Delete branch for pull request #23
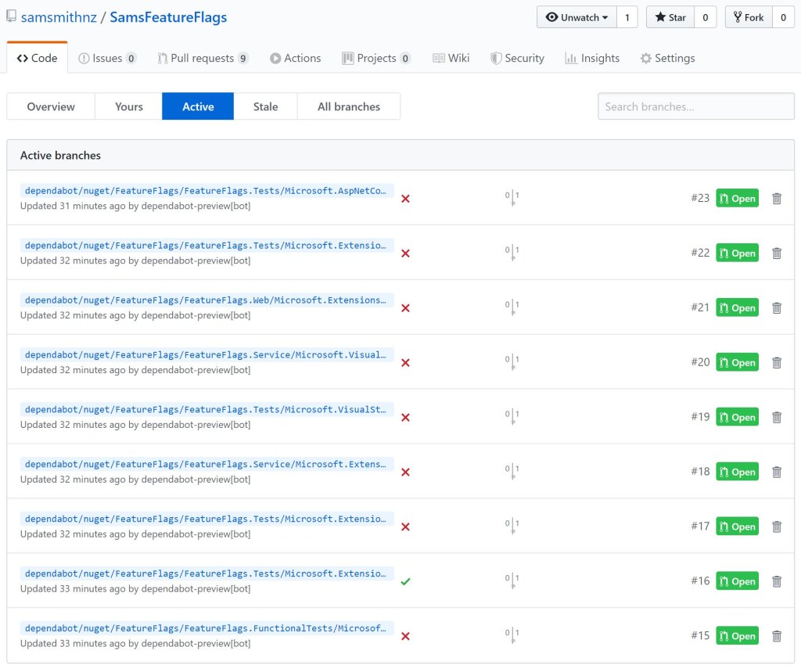This screenshot has height=672, width=801. click(x=776, y=199)
